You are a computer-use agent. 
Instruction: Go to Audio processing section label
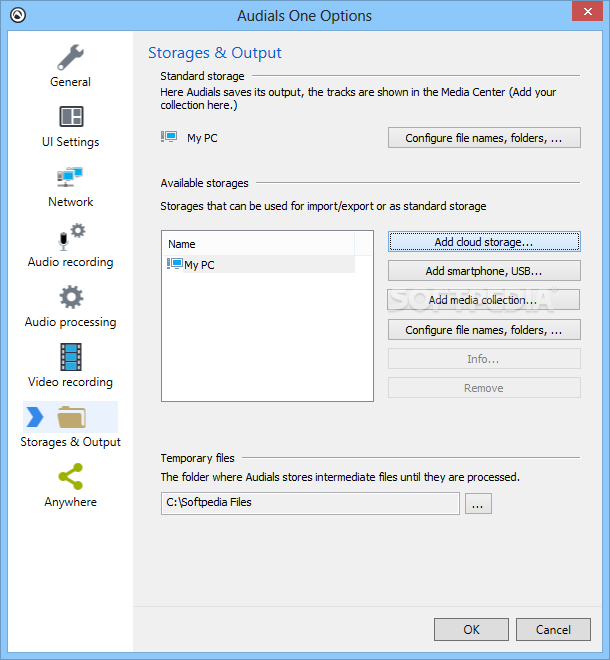click(70, 322)
